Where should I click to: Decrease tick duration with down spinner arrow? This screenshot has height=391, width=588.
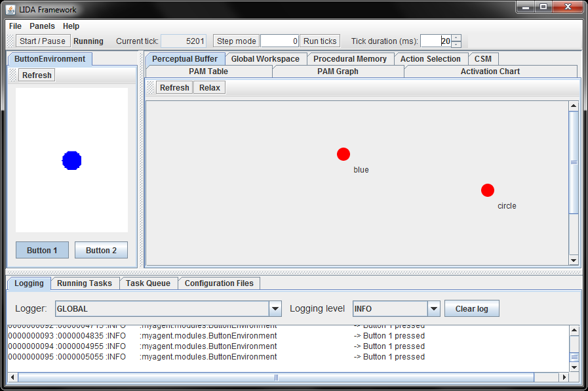pyautogui.click(x=456, y=45)
